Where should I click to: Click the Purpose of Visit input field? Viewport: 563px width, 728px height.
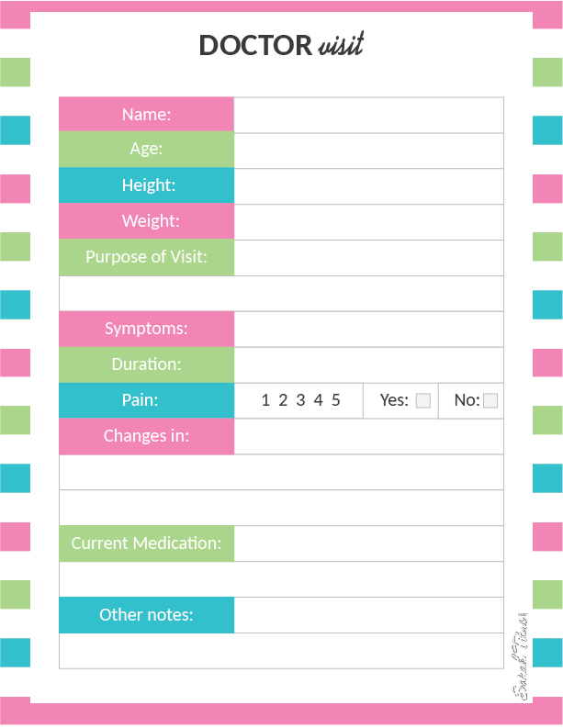[x=369, y=258]
